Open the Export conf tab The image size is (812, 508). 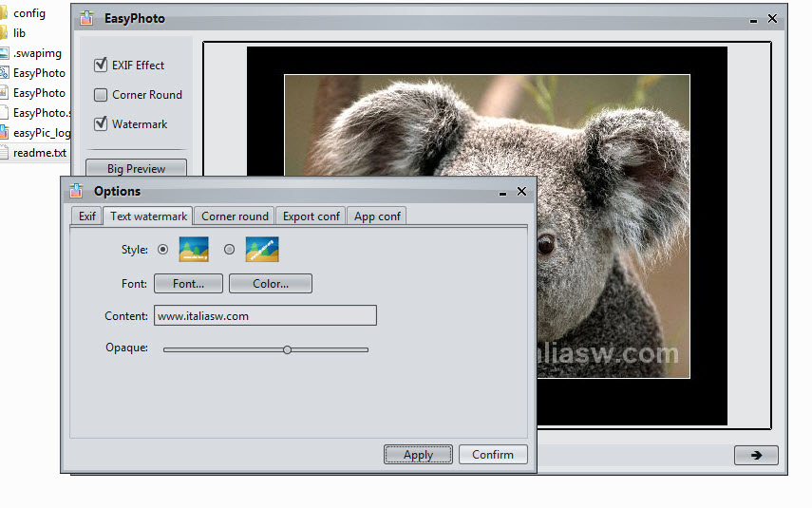[311, 216]
